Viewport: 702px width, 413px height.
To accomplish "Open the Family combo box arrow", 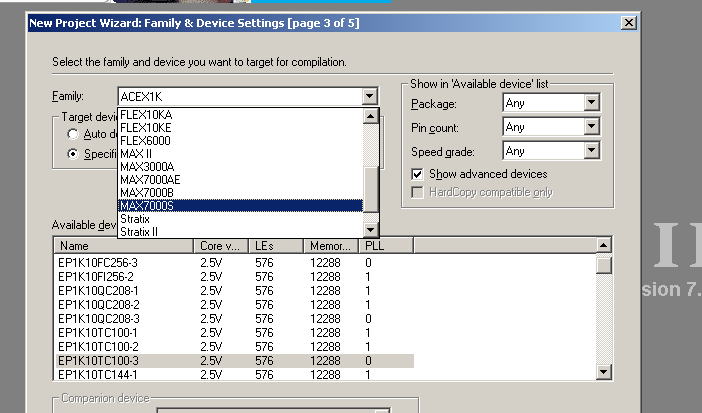I will (369, 96).
